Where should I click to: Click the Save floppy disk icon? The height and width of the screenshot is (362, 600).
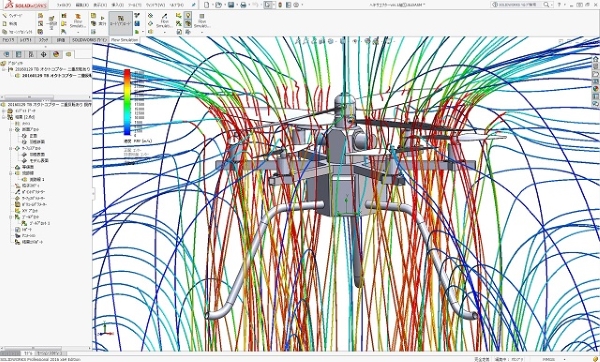pos(231,5)
